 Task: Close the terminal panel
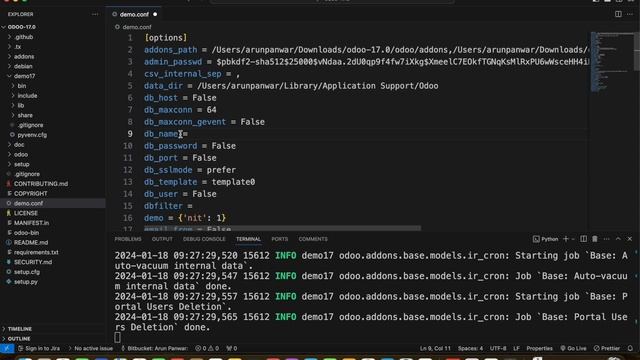click(630, 239)
